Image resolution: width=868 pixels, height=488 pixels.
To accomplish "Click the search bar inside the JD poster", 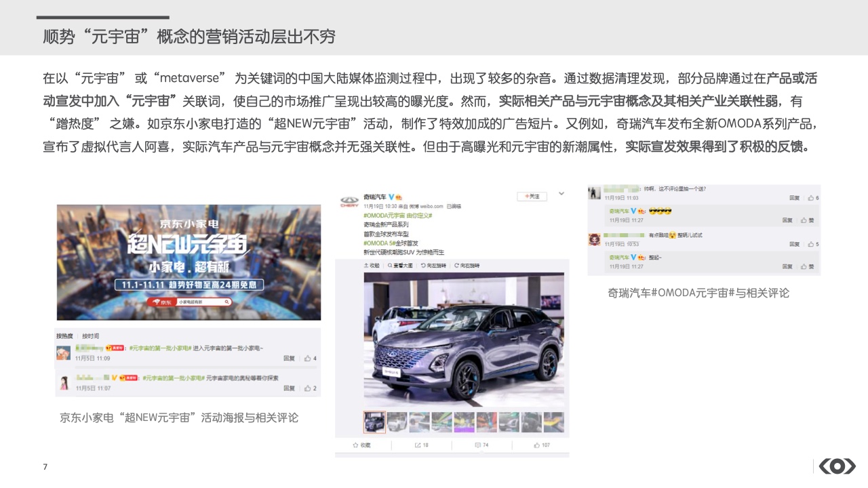I will [x=204, y=302].
